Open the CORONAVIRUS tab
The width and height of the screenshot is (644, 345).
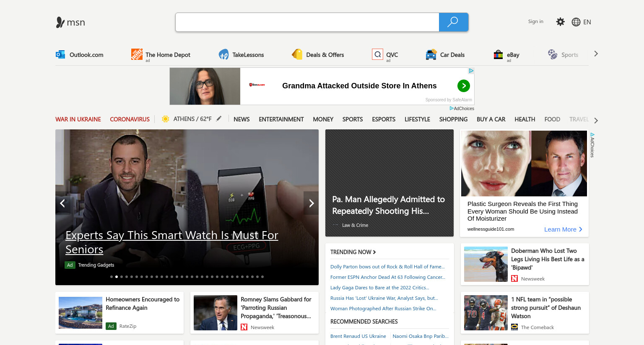(130, 119)
